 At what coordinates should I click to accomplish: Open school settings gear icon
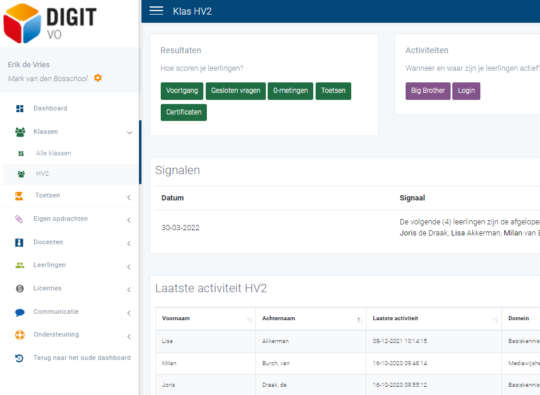(x=98, y=78)
